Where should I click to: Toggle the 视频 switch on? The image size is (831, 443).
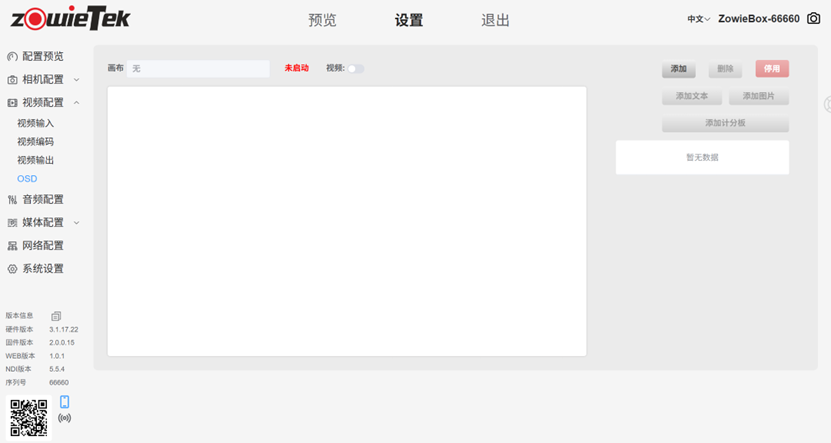(x=355, y=69)
